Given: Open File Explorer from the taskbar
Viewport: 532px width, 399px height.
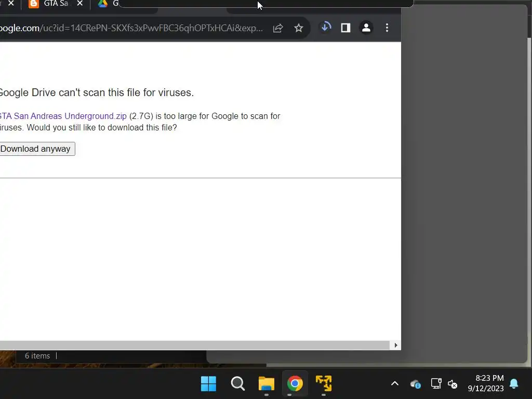Looking at the screenshot, I should pos(267,384).
